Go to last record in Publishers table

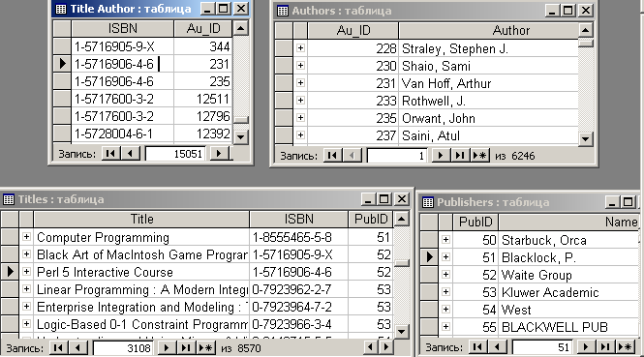604,347
